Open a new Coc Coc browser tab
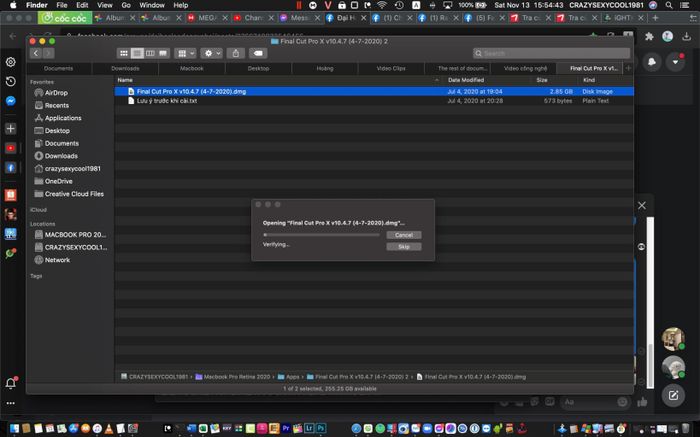This screenshot has width=700, height=437. (x=655, y=18)
